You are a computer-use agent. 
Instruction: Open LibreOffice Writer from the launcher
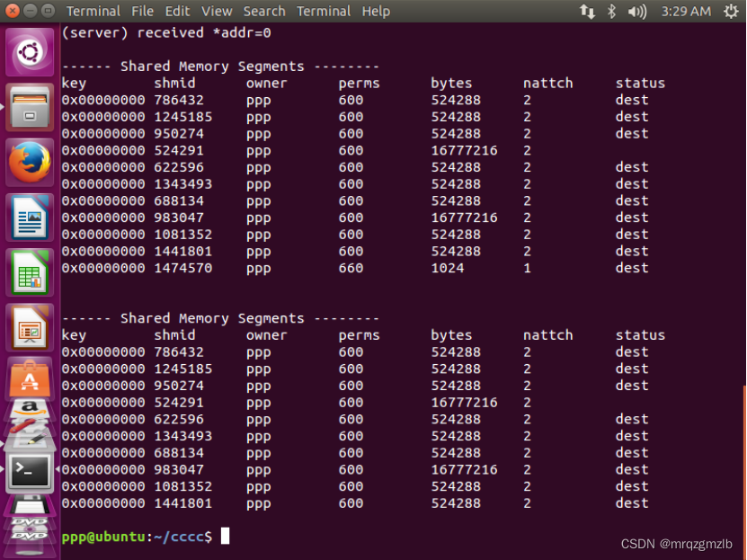[x=30, y=218]
